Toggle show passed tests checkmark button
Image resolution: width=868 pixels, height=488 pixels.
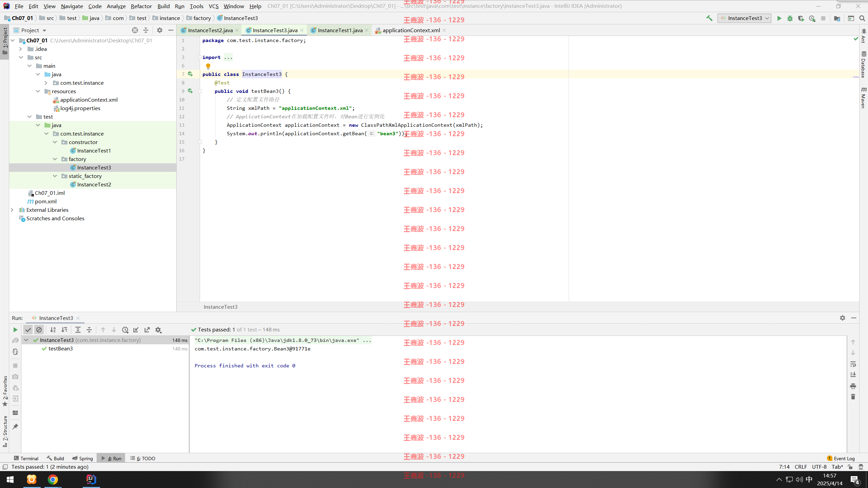[x=28, y=330]
